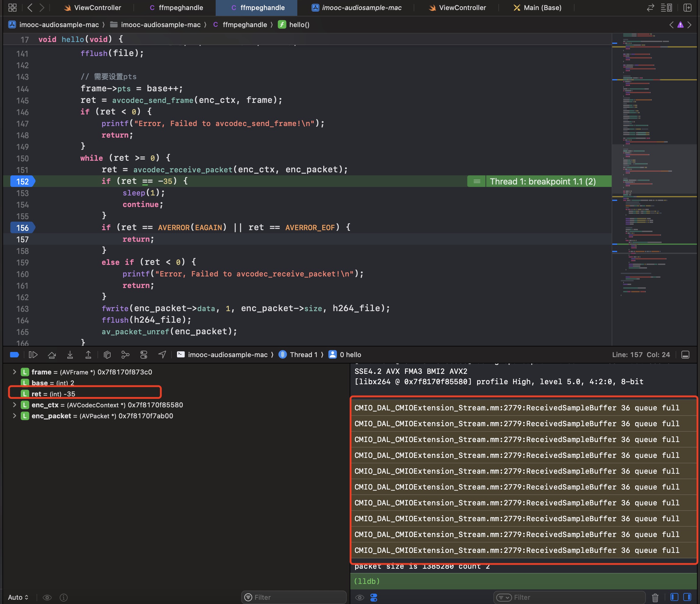Click imooc-audiosample-mac folder in jump bar

coord(155,25)
